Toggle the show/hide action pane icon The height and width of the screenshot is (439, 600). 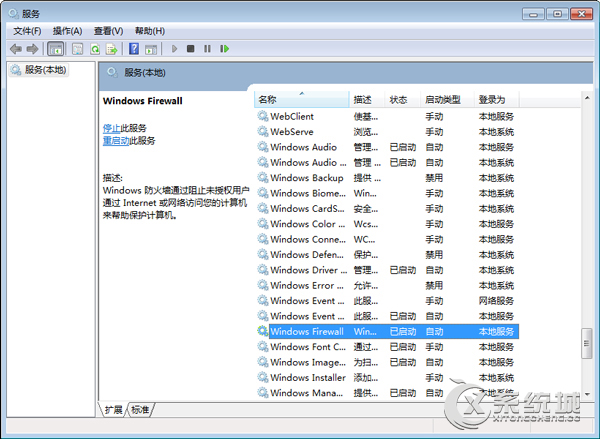click(x=151, y=49)
